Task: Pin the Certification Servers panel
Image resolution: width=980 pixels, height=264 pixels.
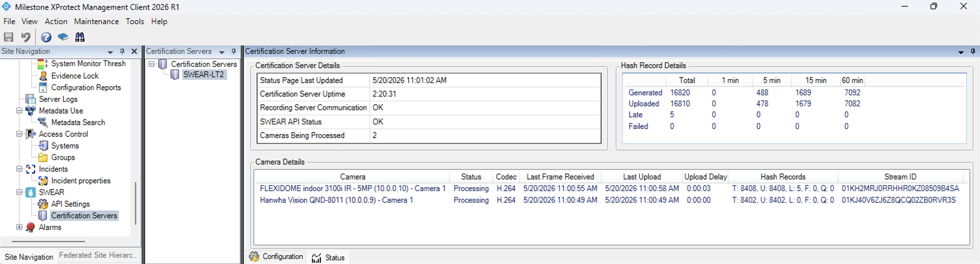Action: [234, 52]
